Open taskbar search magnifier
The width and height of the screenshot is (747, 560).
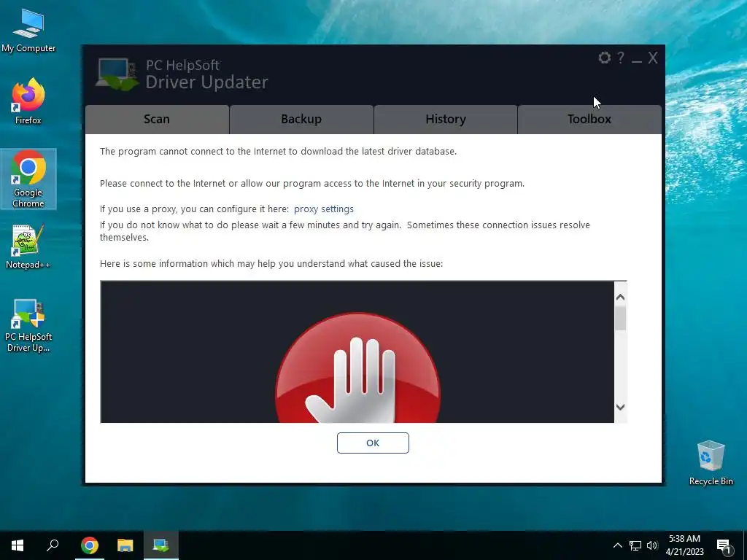53,545
